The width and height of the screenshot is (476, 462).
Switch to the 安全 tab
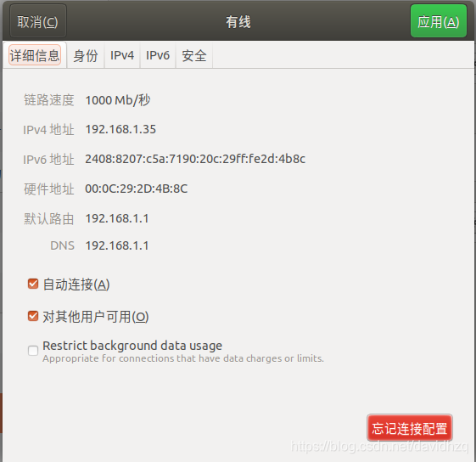(x=194, y=55)
